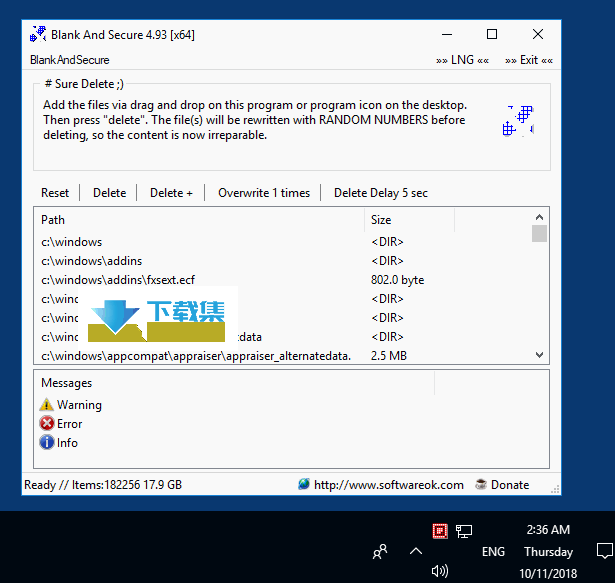Click the Delete button
615x583 pixels.
109,193
